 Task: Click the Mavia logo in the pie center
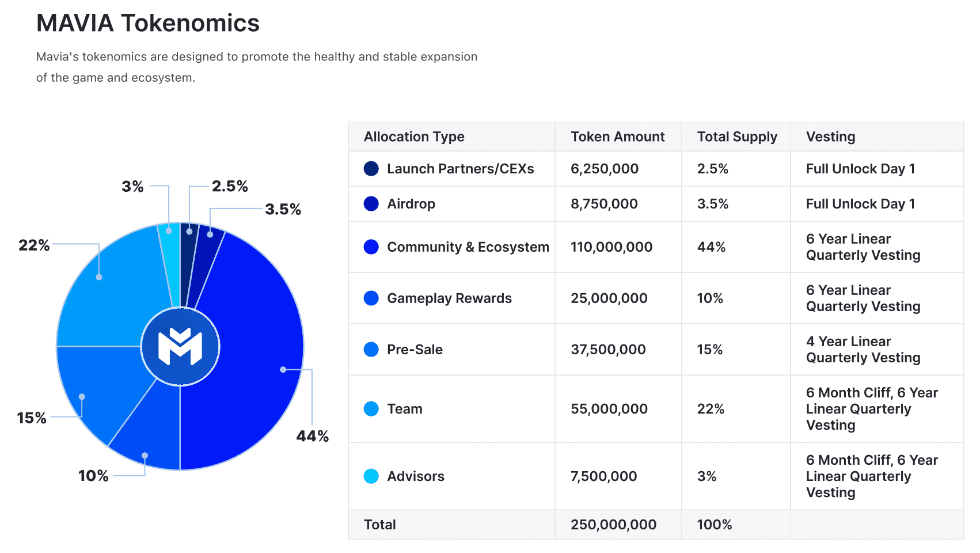(180, 347)
